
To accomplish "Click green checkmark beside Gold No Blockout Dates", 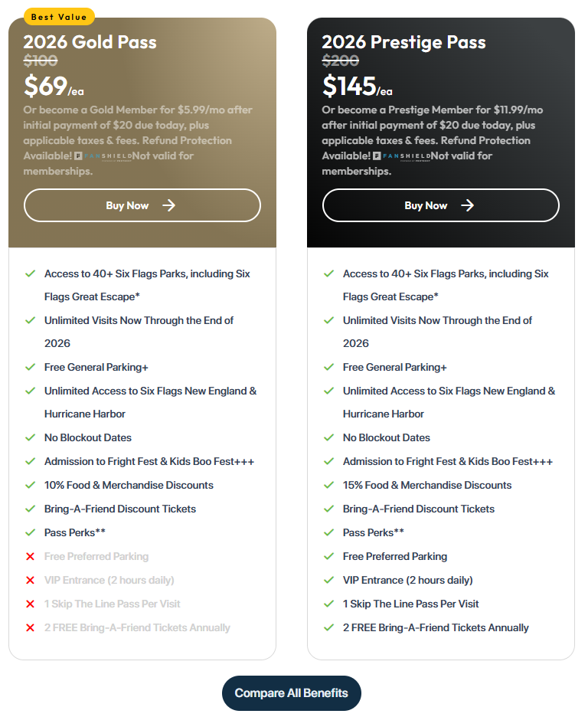I will (31, 437).
